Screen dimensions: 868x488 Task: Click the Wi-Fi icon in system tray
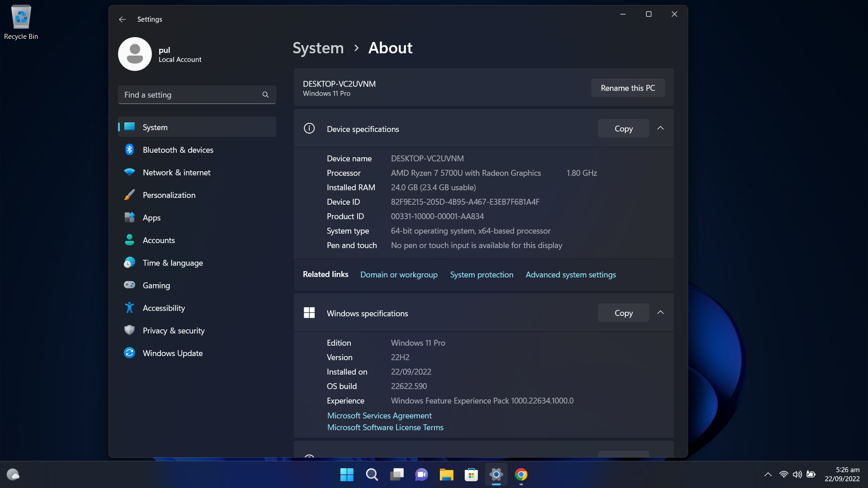[783, 474]
